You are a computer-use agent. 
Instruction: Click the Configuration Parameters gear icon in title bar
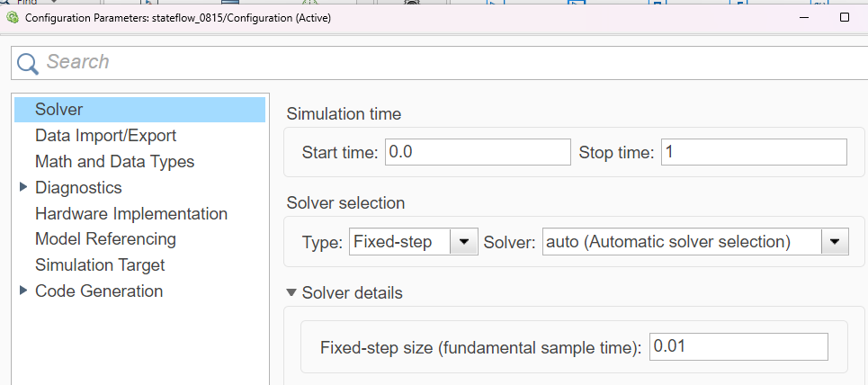click(x=13, y=17)
